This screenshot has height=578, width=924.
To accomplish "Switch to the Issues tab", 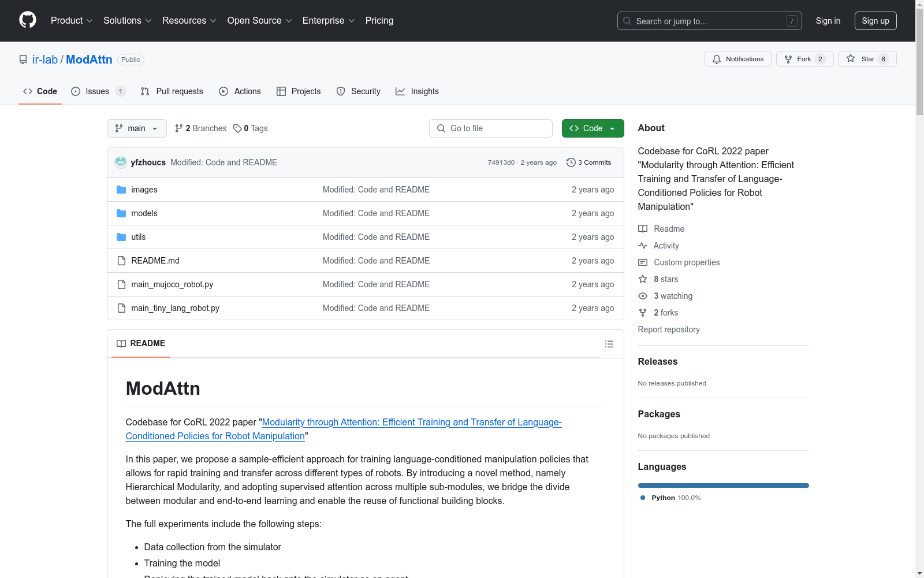I will pyautogui.click(x=98, y=91).
